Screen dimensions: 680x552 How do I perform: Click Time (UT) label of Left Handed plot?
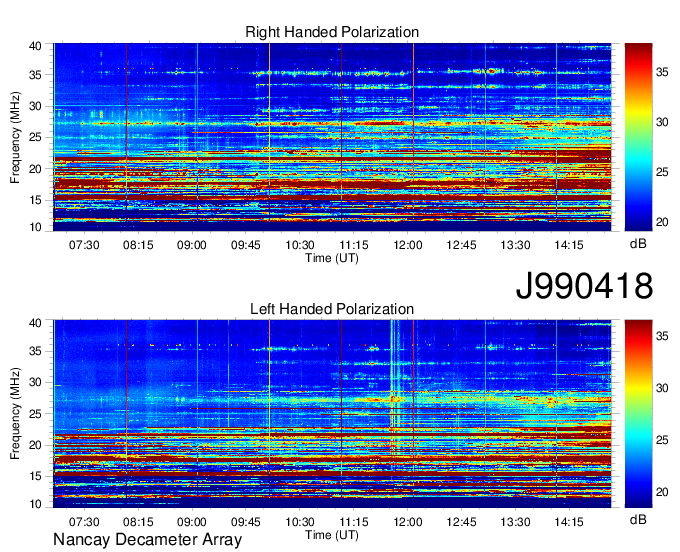click(x=332, y=535)
